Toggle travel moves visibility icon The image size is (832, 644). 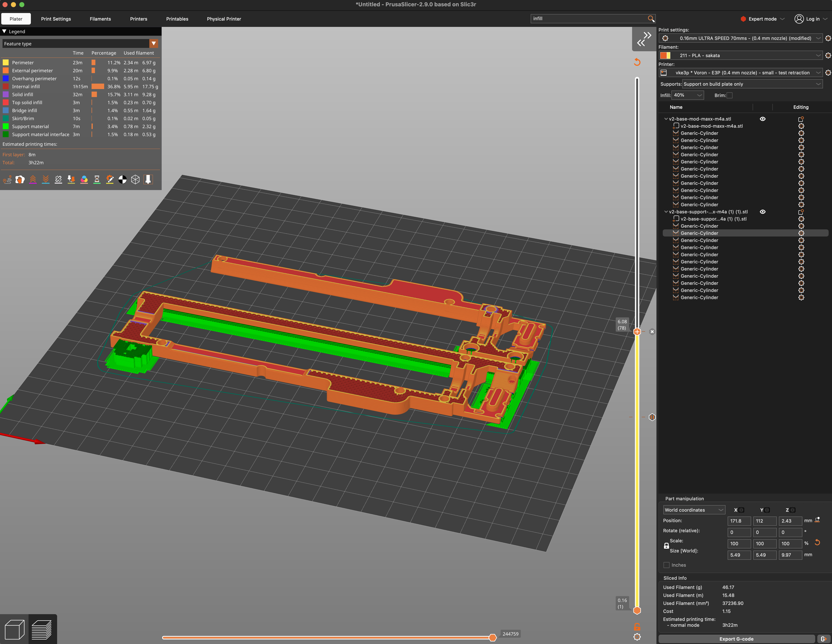pyautogui.click(x=7, y=179)
